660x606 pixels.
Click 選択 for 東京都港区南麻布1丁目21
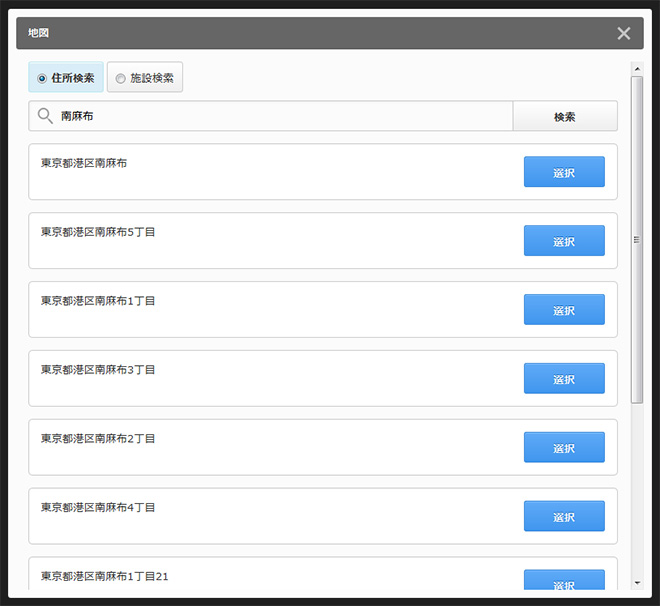pyautogui.click(x=564, y=581)
